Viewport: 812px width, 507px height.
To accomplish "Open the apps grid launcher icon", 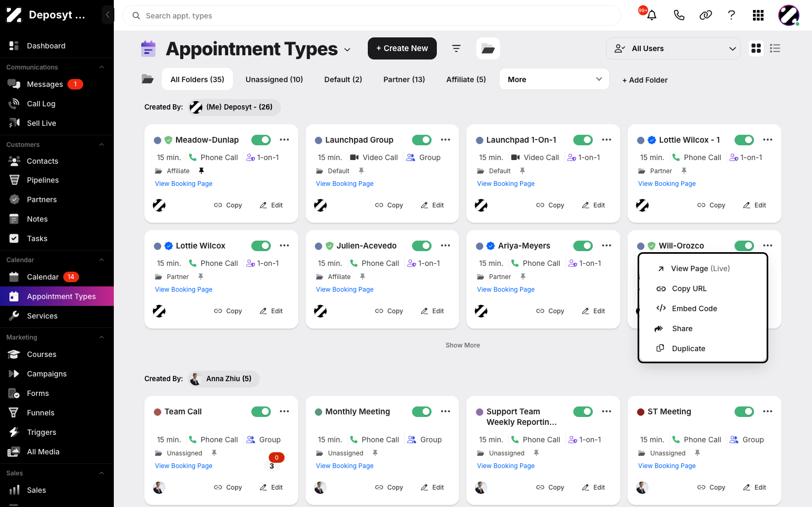I will pos(758,15).
